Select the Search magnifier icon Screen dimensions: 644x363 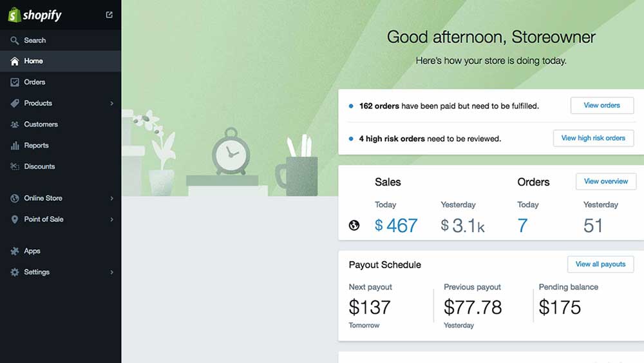tap(14, 40)
